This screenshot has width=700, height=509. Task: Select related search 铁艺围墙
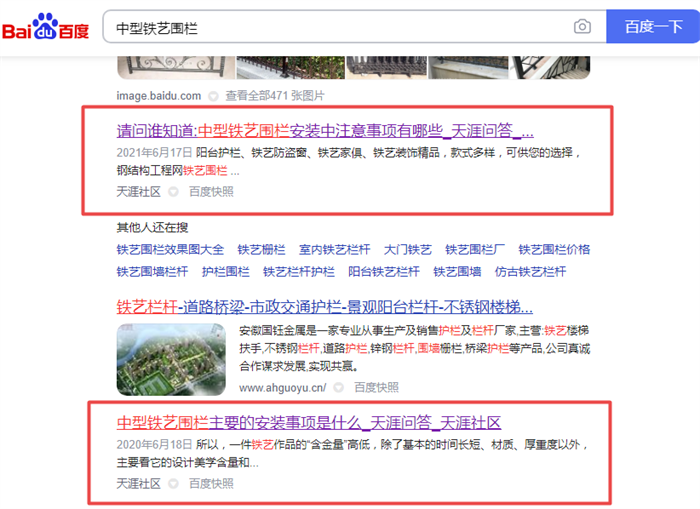click(457, 271)
